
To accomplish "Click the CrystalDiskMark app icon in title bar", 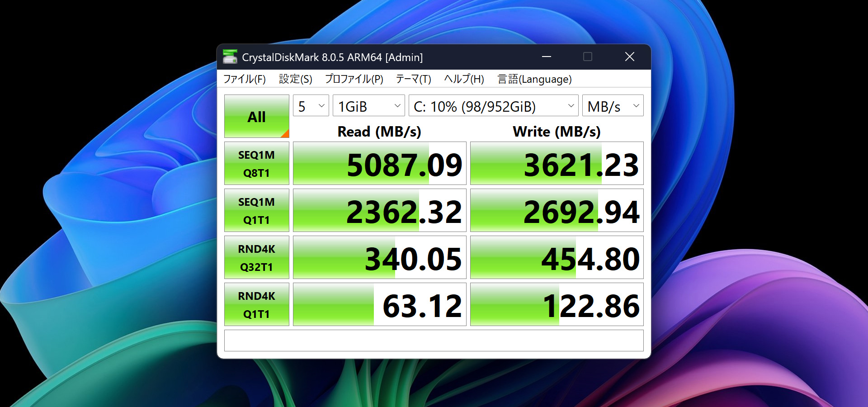I will [230, 57].
